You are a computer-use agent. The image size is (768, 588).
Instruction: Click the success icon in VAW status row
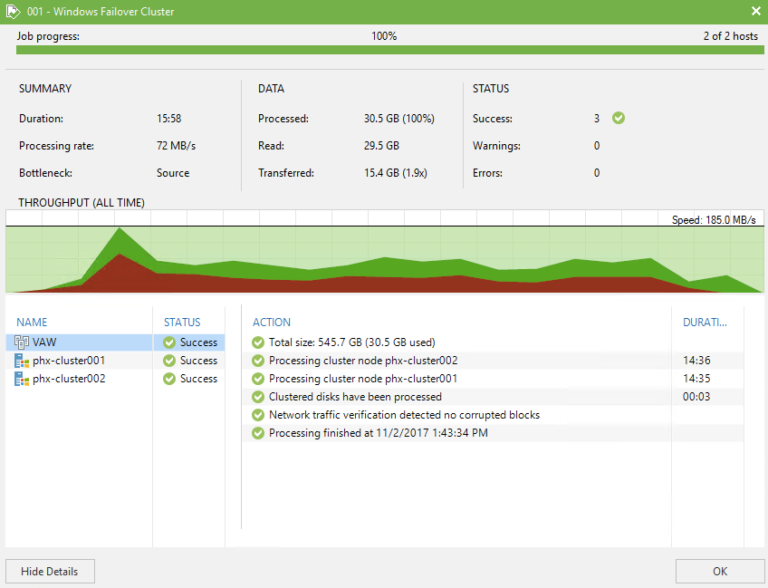(x=169, y=343)
